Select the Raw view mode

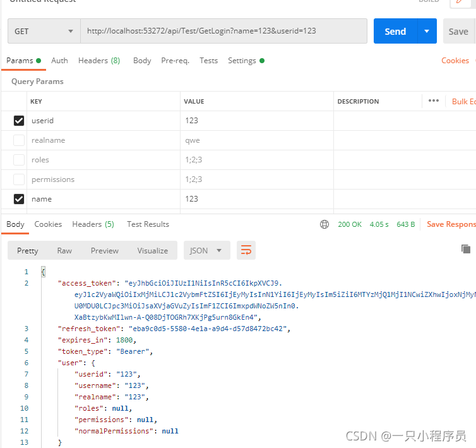[x=64, y=251]
